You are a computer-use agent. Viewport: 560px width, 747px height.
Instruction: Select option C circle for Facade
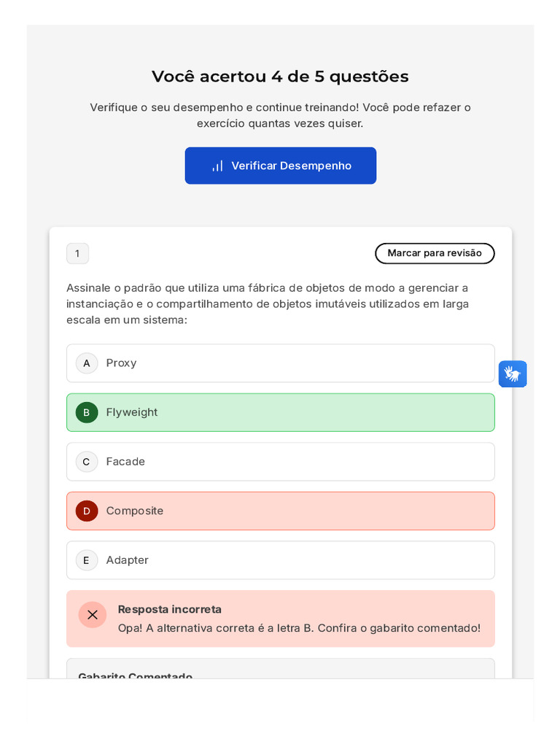87,462
